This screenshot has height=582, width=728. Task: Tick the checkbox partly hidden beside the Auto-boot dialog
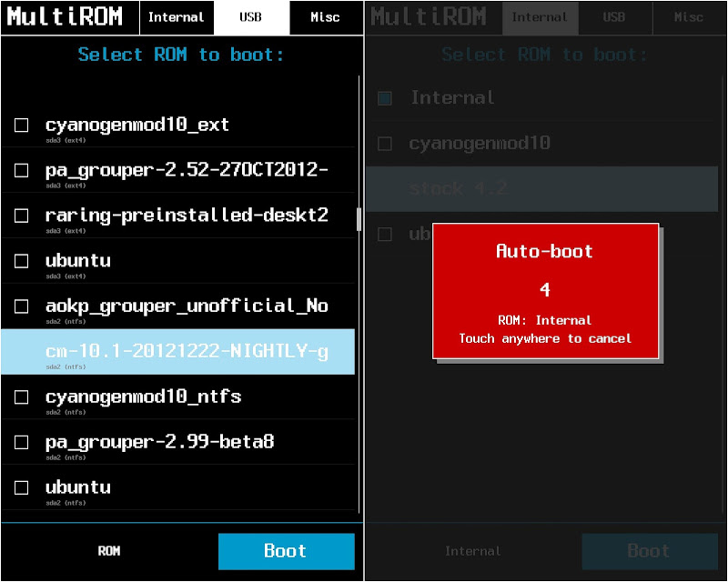click(x=385, y=235)
